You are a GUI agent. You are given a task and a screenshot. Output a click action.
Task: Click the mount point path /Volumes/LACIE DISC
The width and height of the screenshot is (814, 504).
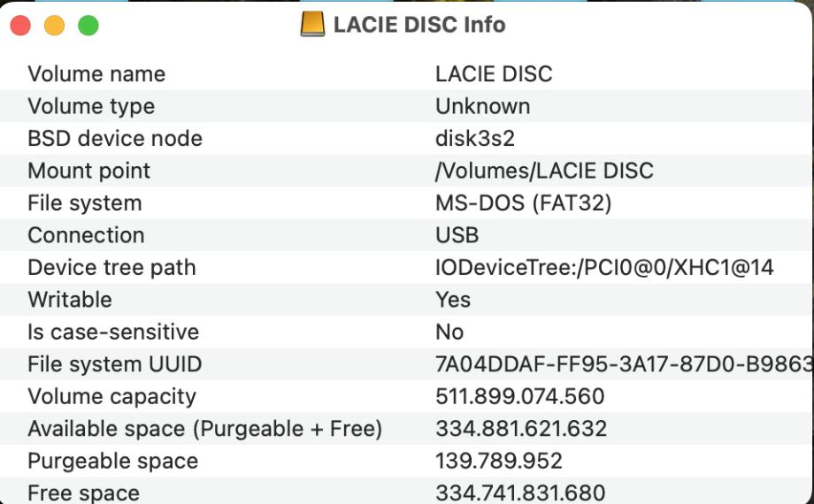click(x=544, y=171)
